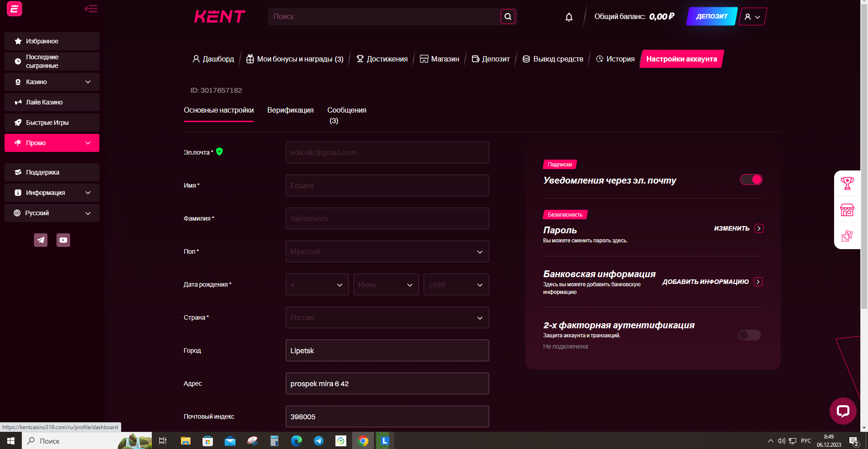Screen dimensions: 868x449
Task: Click the dice icon on right panel
Action: [847, 236]
